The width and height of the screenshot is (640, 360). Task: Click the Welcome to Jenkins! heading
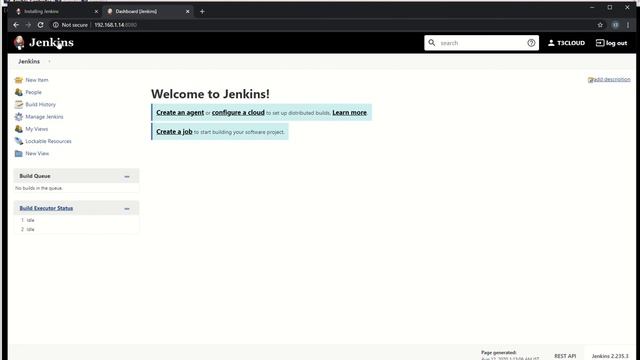click(210, 94)
